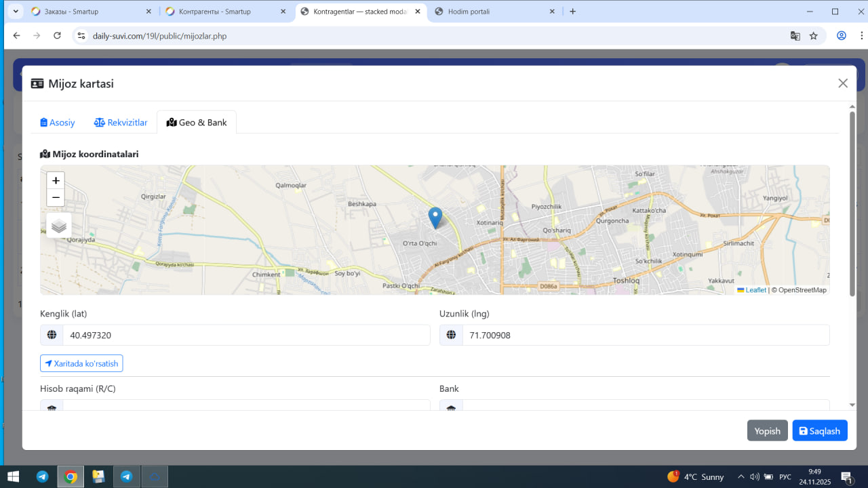Click the globe icon beside the longitude field
The image size is (868, 488).
pyautogui.click(x=451, y=335)
